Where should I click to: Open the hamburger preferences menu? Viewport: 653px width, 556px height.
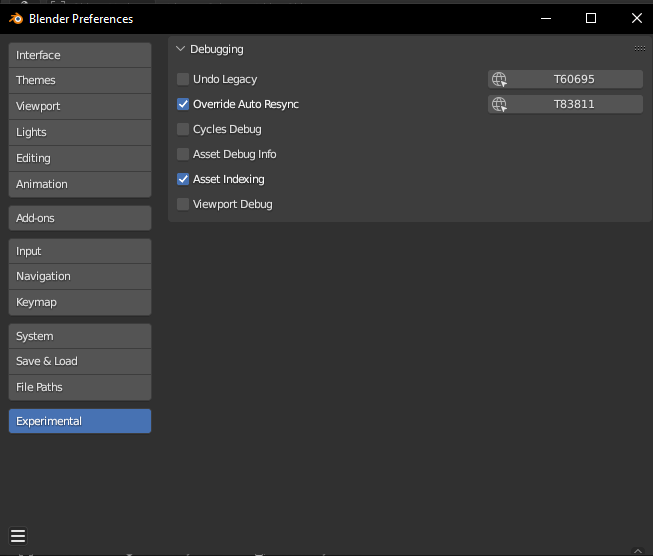[18, 536]
